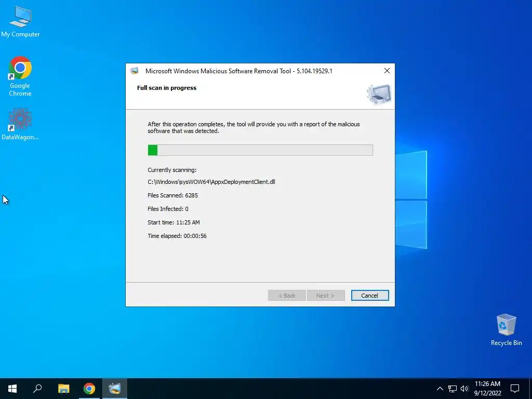Open the volume speaker tray icon
532x399 pixels.
464,389
